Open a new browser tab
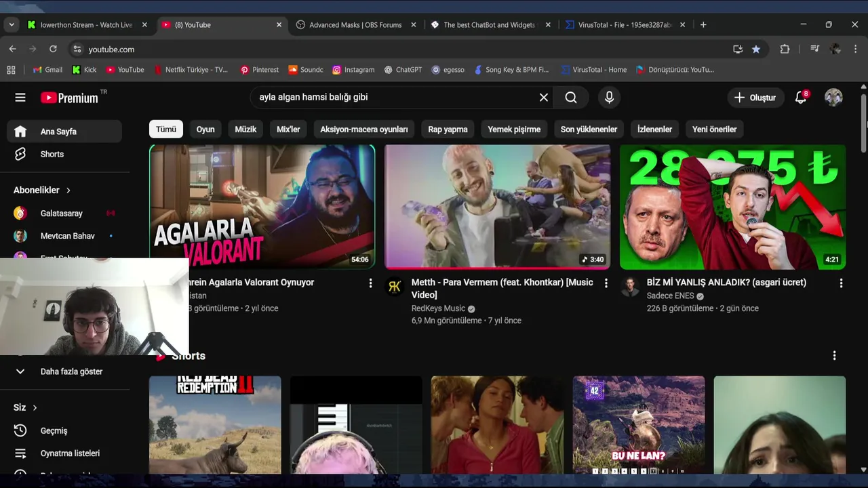 tap(703, 24)
